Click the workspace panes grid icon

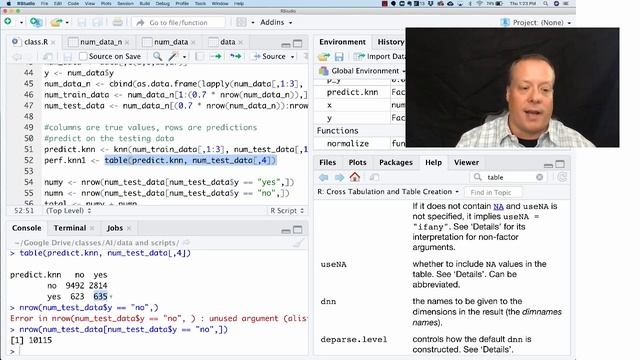pos(241,22)
